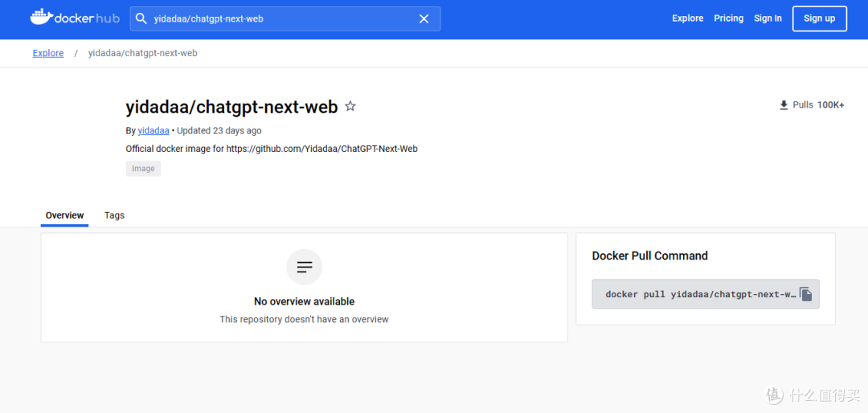The height and width of the screenshot is (413, 868).
Task: Click the search magnifier icon
Action: click(x=141, y=18)
